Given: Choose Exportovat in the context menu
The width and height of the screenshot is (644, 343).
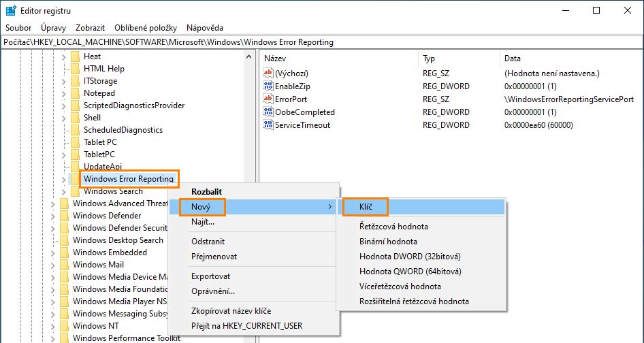Looking at the screenshot, I should point(254,276).
